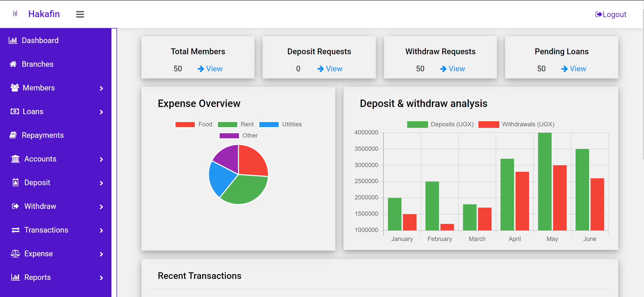The width and height of the screenshot is (644, 297).
Task: Open the Accounts menu item
Action: coord(56,159)
